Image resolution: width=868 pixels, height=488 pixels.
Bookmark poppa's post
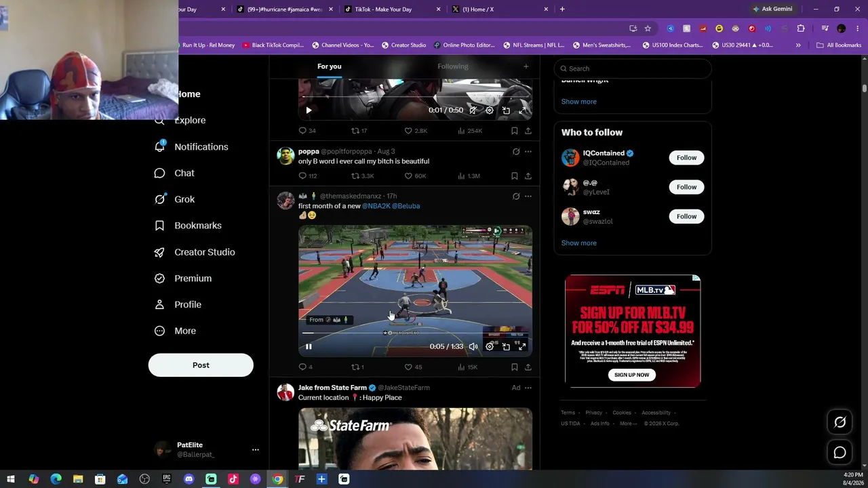coord(514,176)
